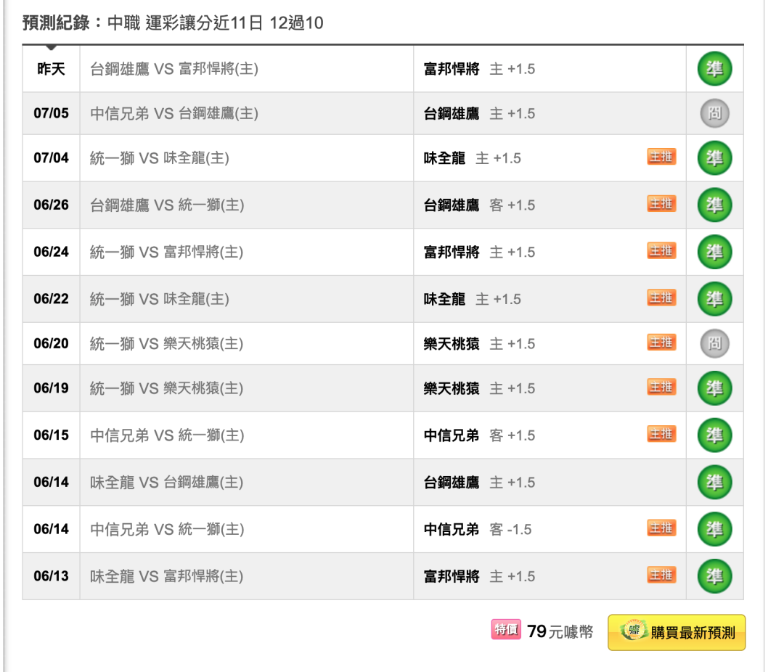Click the green 準 icon in the 06/24 row
This screenshot has height=672, width=784.
pyautogui.click(x=714, y=252)
